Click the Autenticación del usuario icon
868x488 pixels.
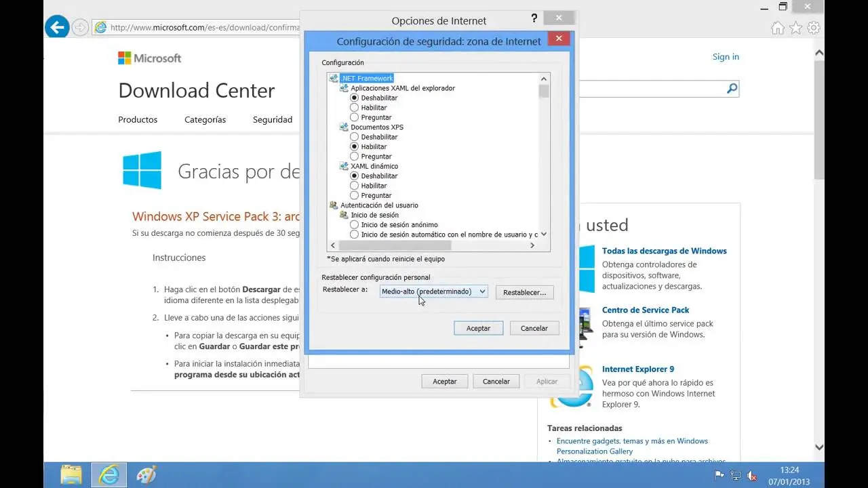334,205
